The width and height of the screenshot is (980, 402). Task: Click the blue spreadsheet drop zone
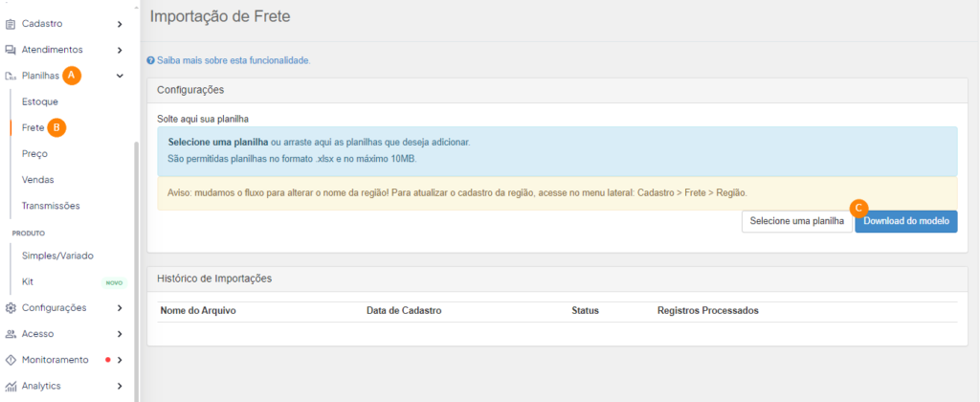pos(551,150)
